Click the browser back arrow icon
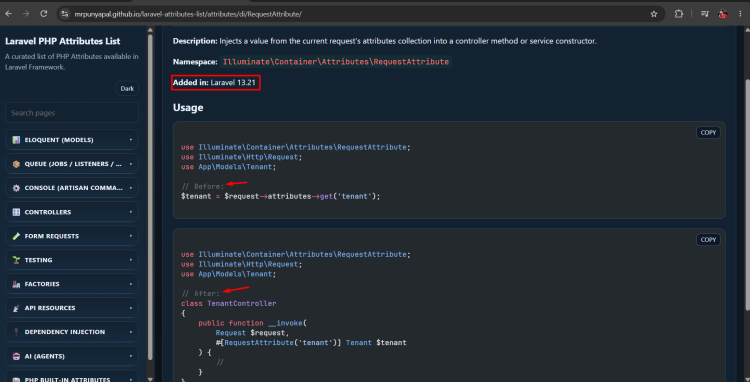The height and width of the screenshot is (382, 750). (10, 14)
